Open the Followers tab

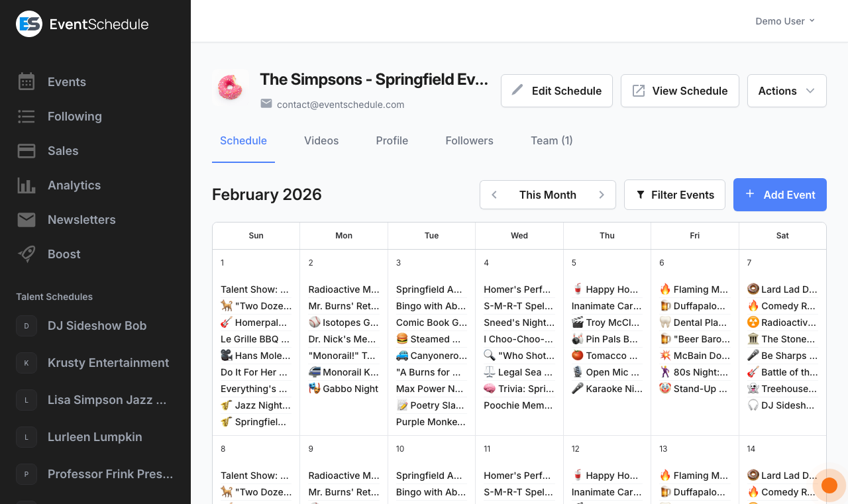tap(469, 140)
